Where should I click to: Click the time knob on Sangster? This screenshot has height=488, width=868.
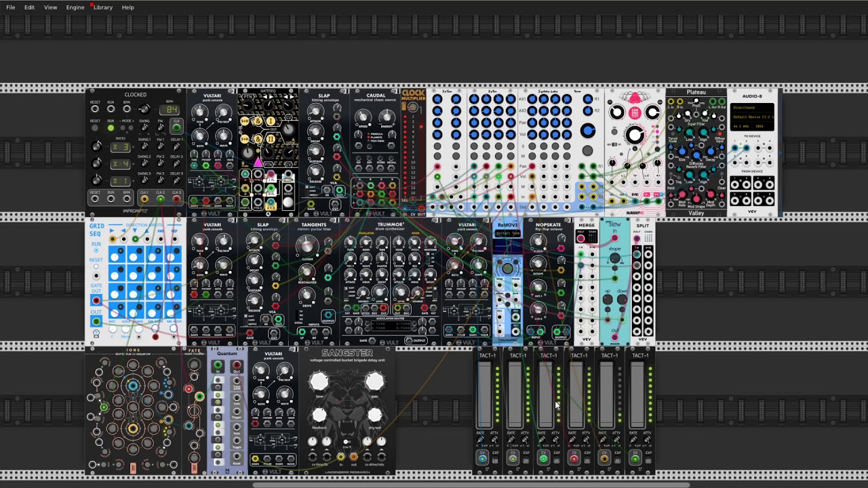tap(319, 382)
